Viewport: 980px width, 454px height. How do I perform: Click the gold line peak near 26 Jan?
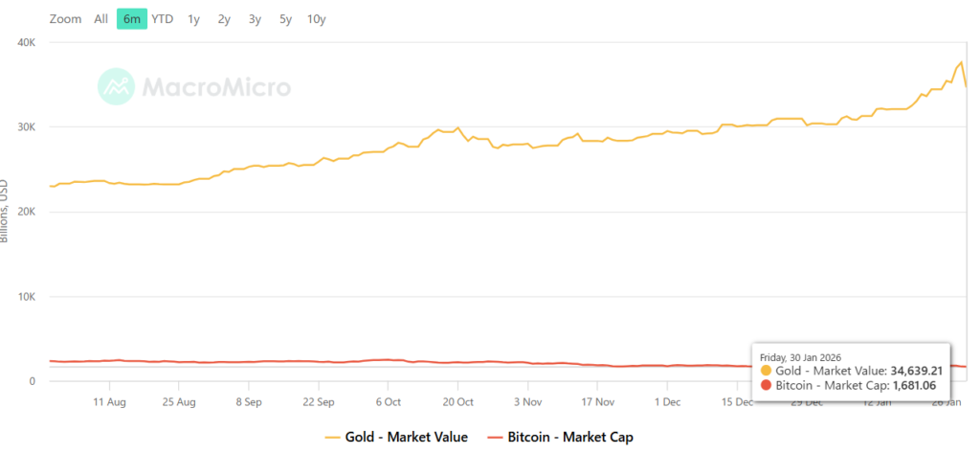960,63
